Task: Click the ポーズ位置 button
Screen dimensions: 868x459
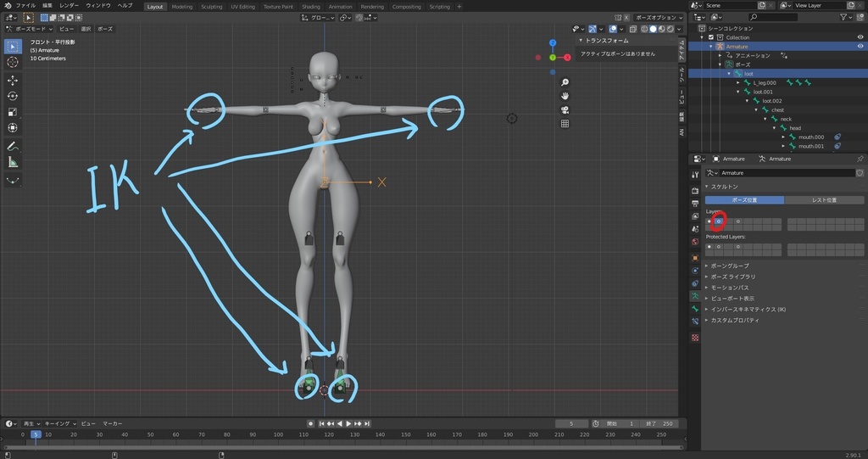Action: 744,199
